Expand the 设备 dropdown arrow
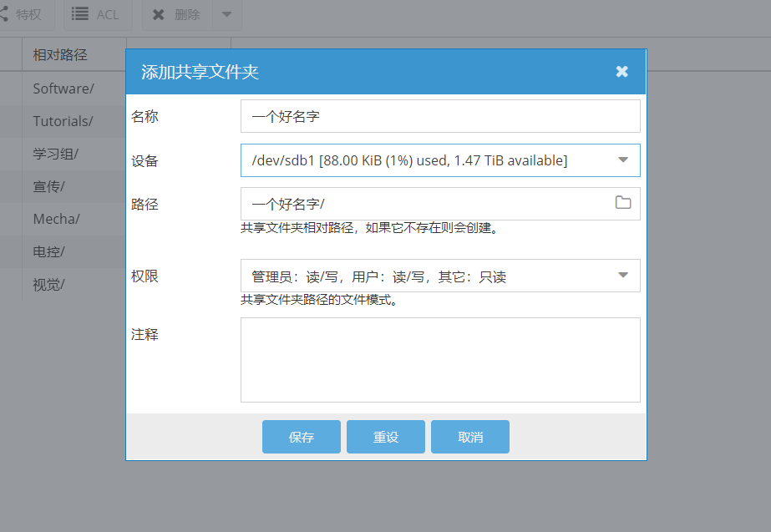771x532 pixels. (x=622, y=160)
